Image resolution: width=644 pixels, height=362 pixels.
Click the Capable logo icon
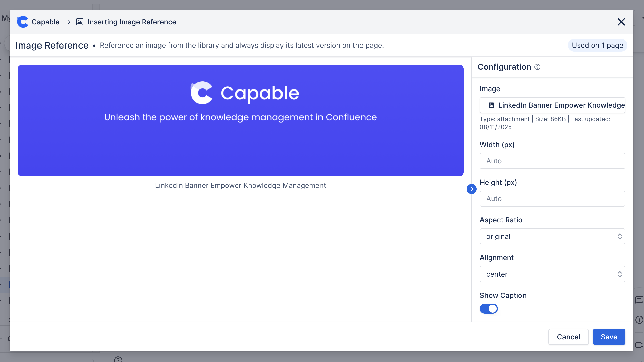[x=23, y=22]
